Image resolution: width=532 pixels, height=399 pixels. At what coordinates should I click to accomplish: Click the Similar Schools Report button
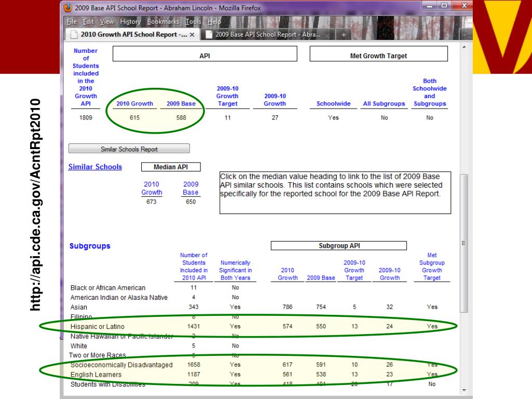point(129,149)
